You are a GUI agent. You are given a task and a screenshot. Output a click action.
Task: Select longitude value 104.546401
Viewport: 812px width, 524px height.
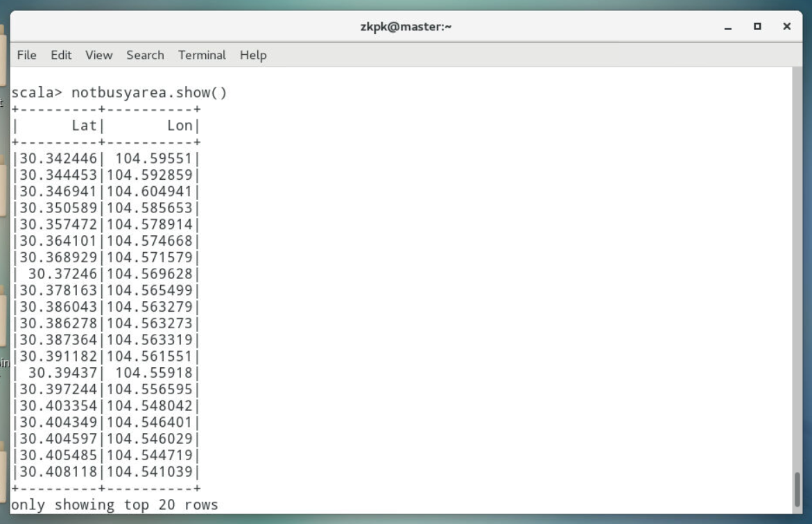point(150,423)
